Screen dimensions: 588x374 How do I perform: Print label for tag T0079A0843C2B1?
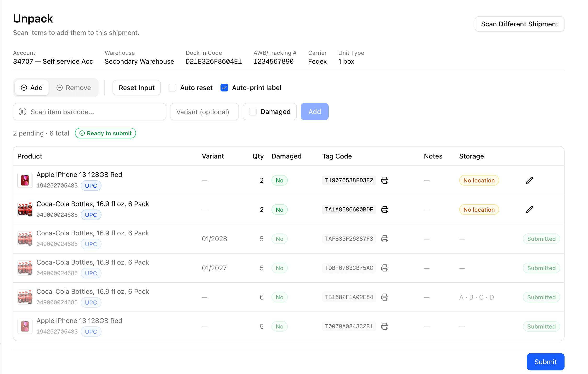pyautogui.click(x=384, y=326)
